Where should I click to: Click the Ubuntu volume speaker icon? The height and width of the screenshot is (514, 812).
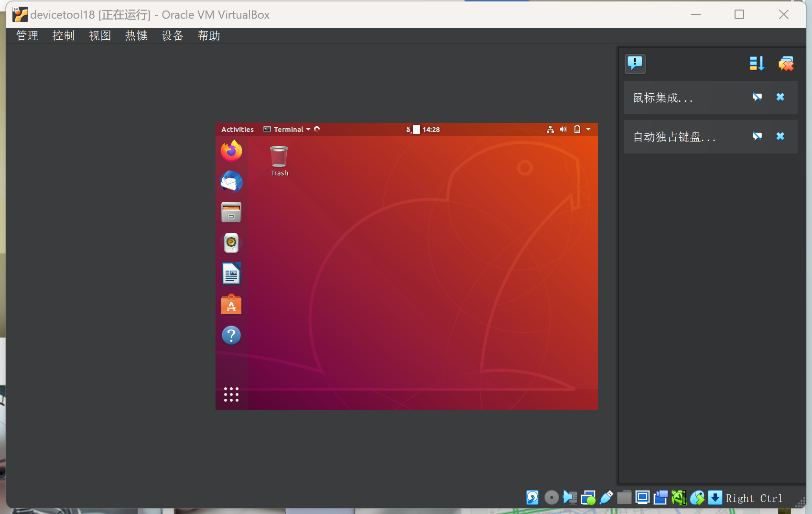click(x=563, y=130)
